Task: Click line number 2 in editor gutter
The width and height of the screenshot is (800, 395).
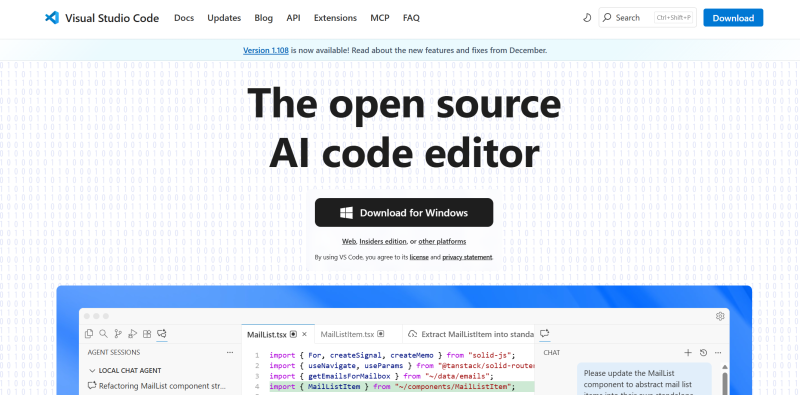Action: click(257, 366)
